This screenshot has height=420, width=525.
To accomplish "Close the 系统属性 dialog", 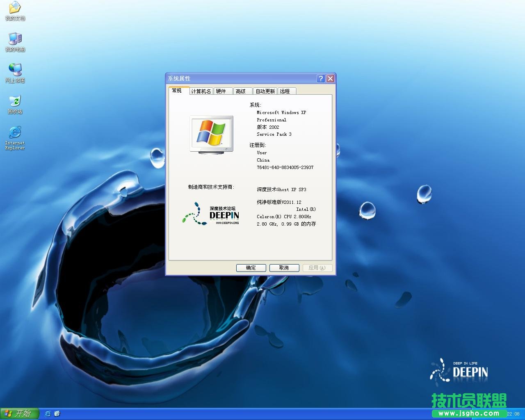I will tap(330, 78).
